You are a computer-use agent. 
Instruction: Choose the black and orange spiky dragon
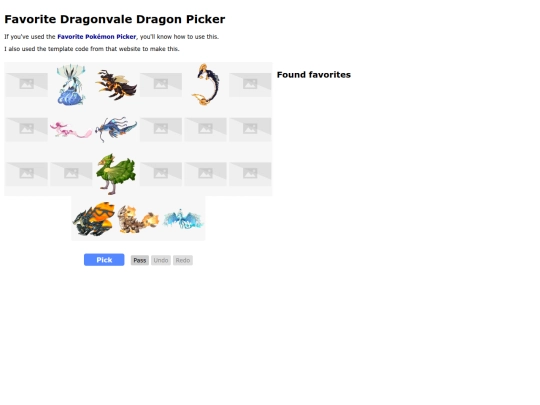coord(116,84)
